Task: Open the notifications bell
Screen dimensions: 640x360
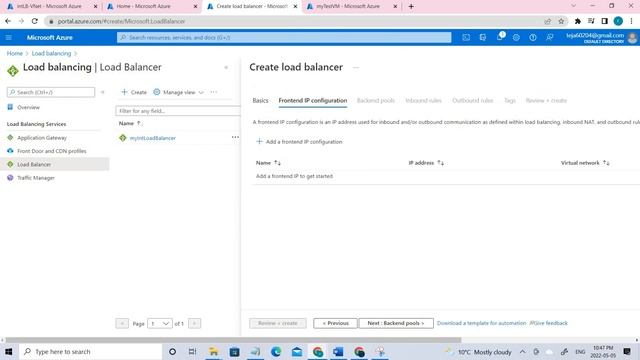Action: (x=500, y=37)
